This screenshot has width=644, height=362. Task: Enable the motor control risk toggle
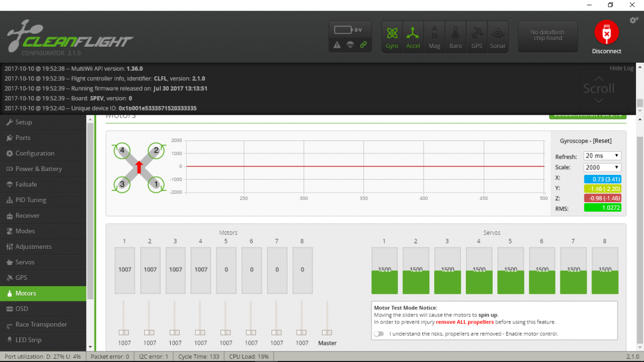tap(379, 334)
